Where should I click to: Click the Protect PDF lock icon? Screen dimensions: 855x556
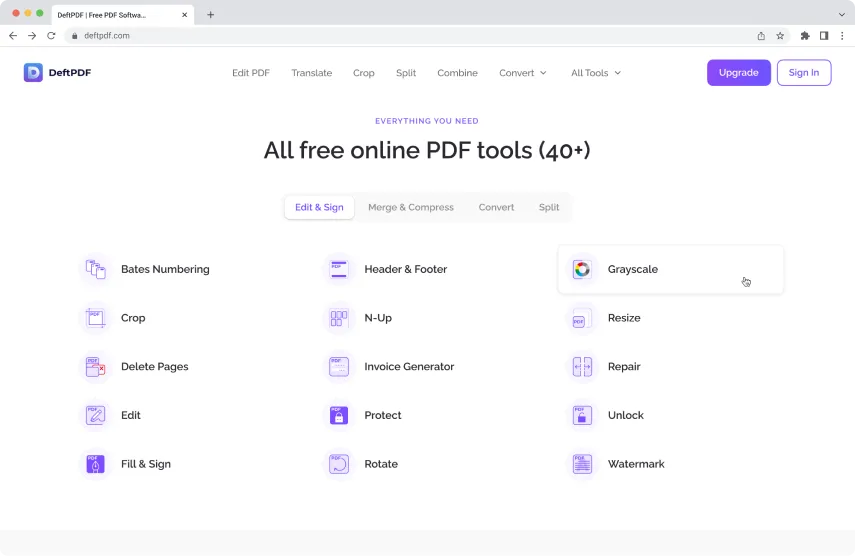pos(339,415)
